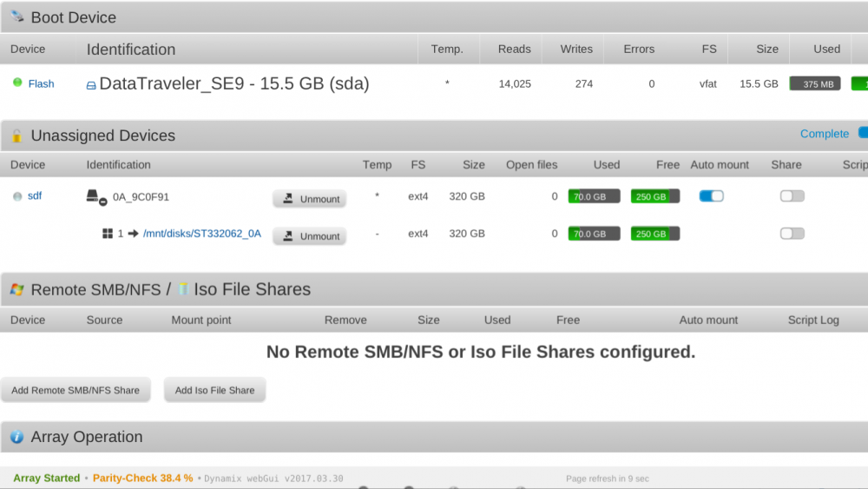Click the Reads column header
This screenshot has width=868, height=489.
point(514,50)
